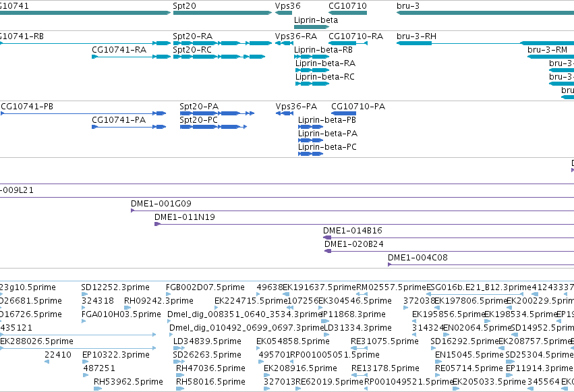Image resolution: width=574 pixels, height=392 pixels.
Task: Select EST RE05714.5prime label
Action: [469, 368]
